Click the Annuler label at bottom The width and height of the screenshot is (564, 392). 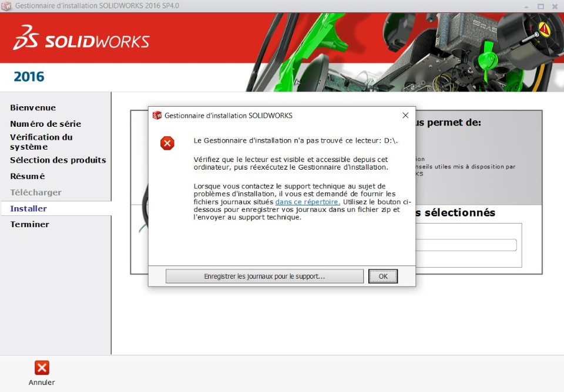point(42,382)
